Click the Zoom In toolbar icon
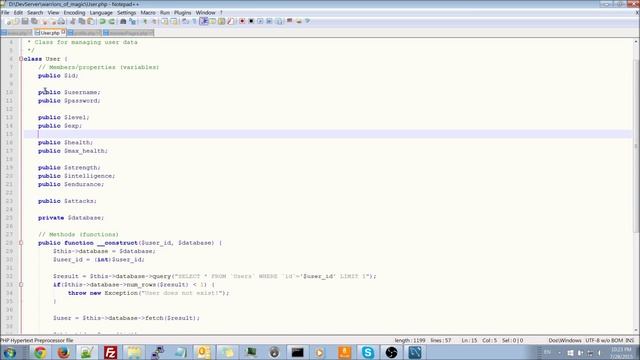Screen dimensions: 640x360 tap(145, 21)
